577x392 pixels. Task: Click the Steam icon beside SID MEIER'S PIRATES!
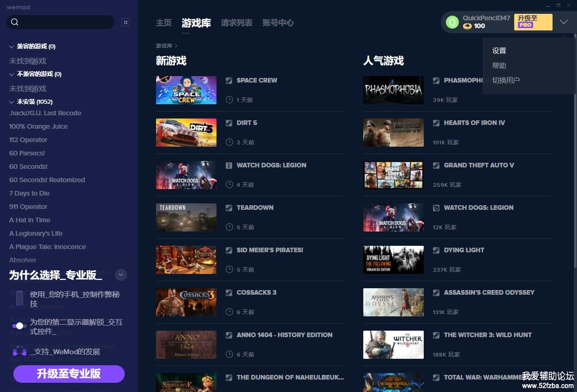point(229,250)
